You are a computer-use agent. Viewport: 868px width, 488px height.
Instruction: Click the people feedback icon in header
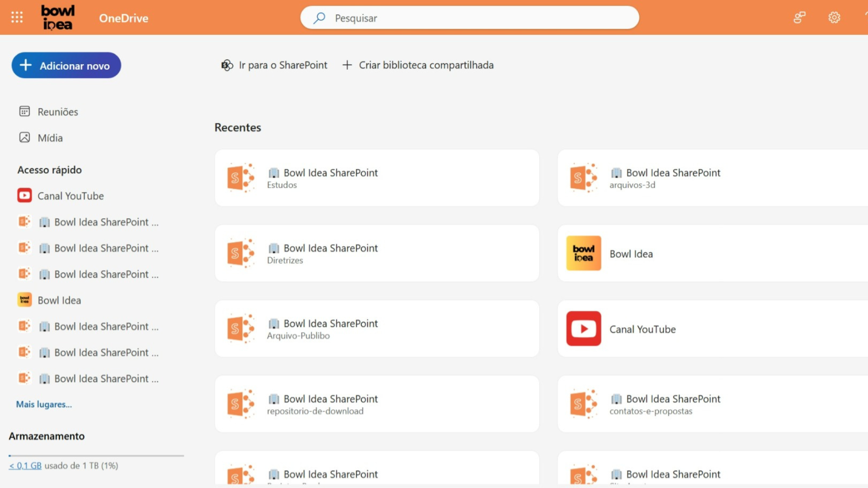tap(799, 18)
